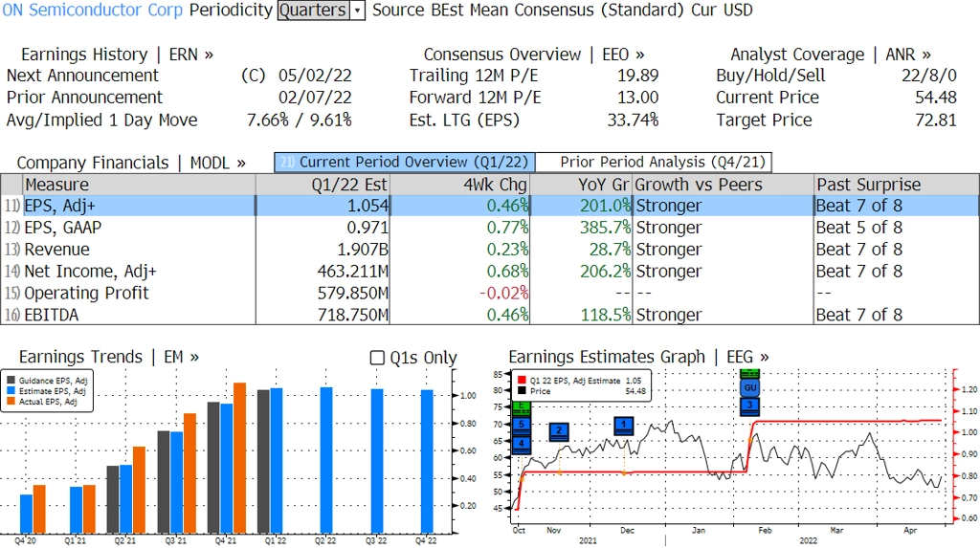Click EPS, GAAP YoY growth 385.7%

605,228
